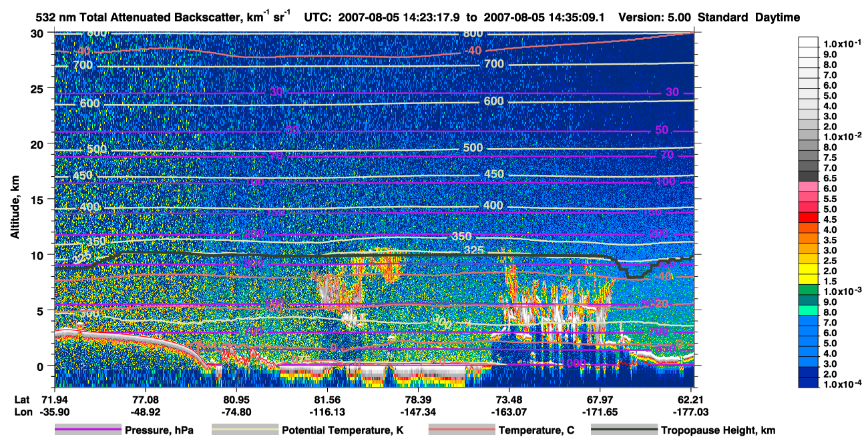Click the purple Pressure legend line sample
Viewport: 868px width, 445px height.
(87, 430)
